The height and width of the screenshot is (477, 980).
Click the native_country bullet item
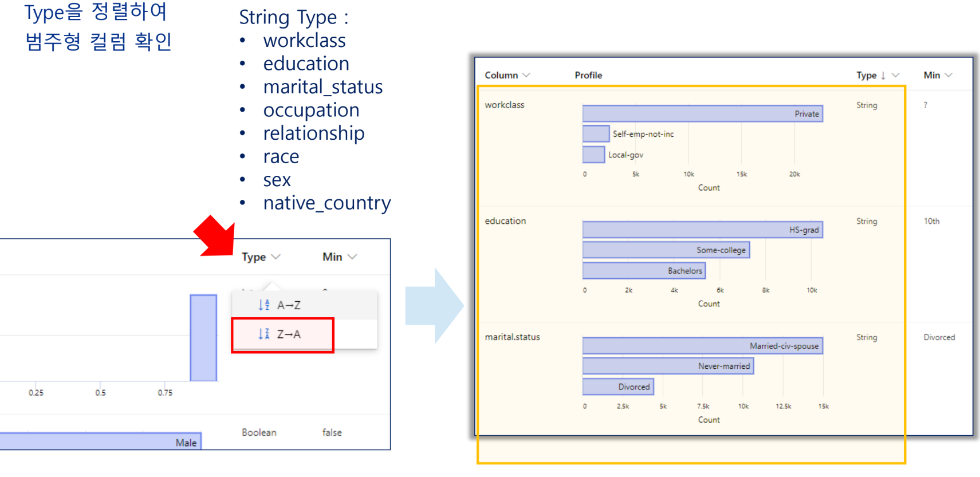coord(327,203)
